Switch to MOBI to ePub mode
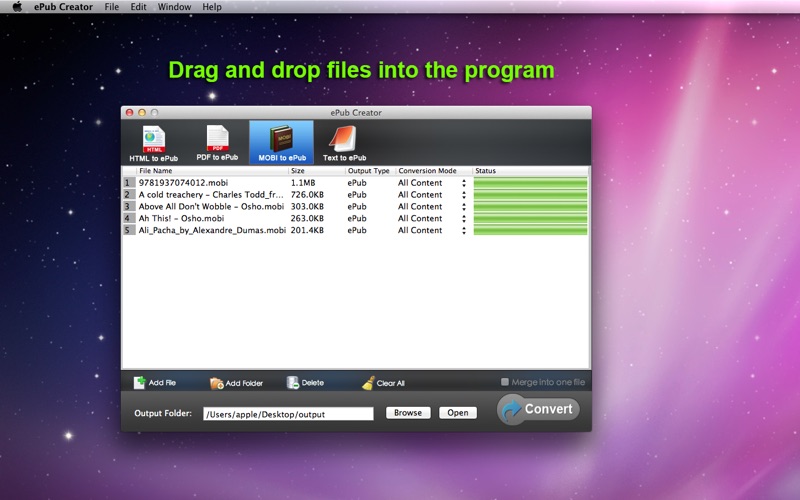The width and height of the screenshot is (800, 500). click(282, 143)
